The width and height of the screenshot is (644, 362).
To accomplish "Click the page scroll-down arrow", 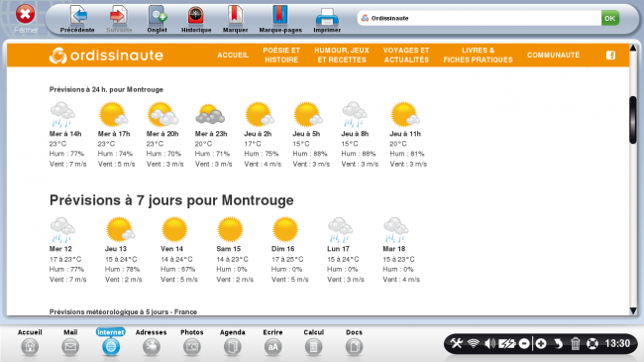I will coord(633,310).
